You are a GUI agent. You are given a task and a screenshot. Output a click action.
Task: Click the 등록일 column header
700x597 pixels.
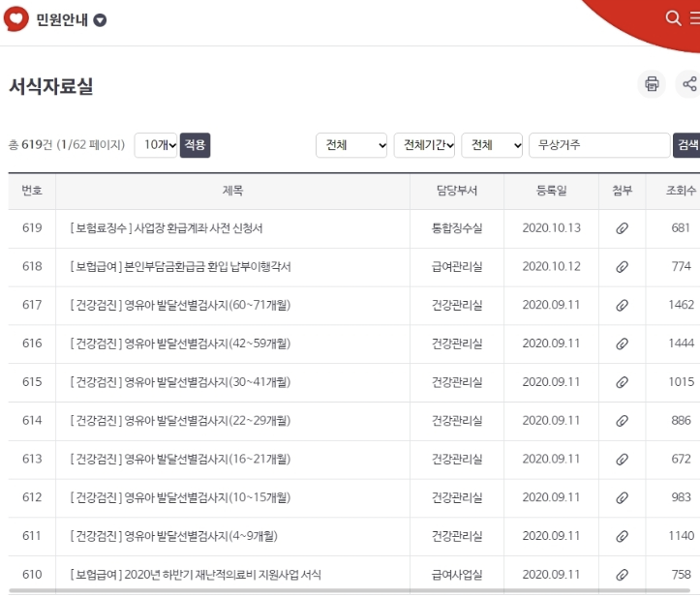pyautogui.click(x=551, y=191)
